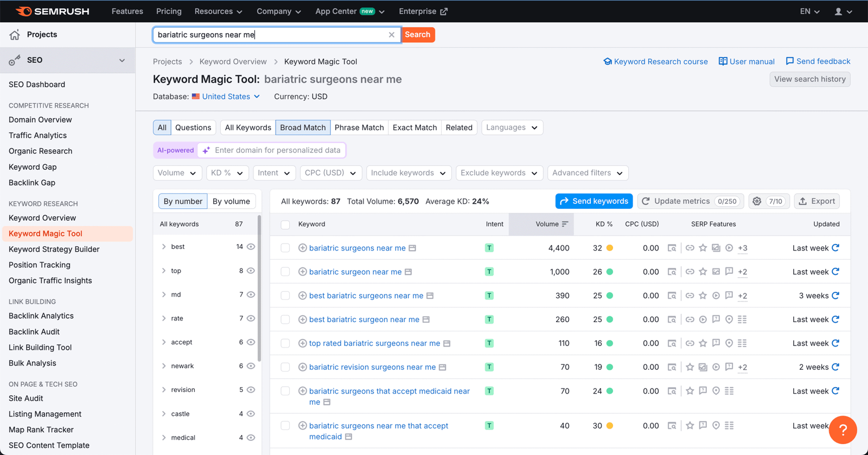Toggle the eye icon for best group
This screenshot has height=455, width=868.
251,247
